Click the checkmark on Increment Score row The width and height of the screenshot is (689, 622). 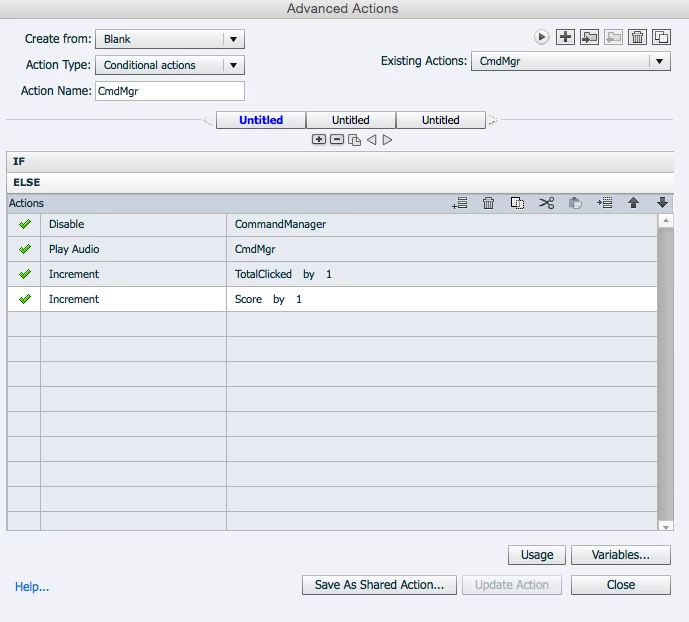click(x=25, y=299)
